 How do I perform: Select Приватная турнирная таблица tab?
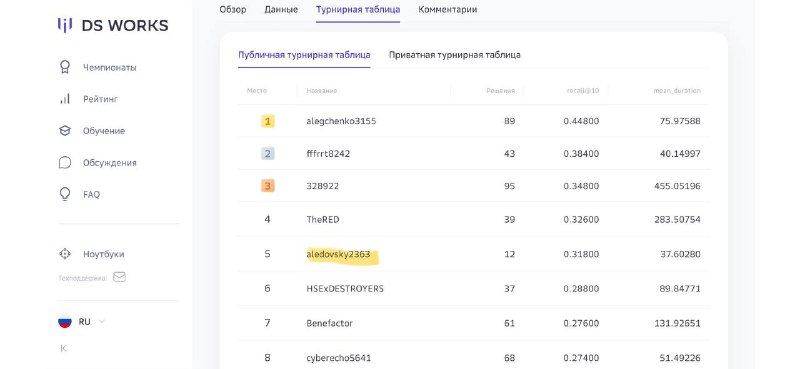455,55
